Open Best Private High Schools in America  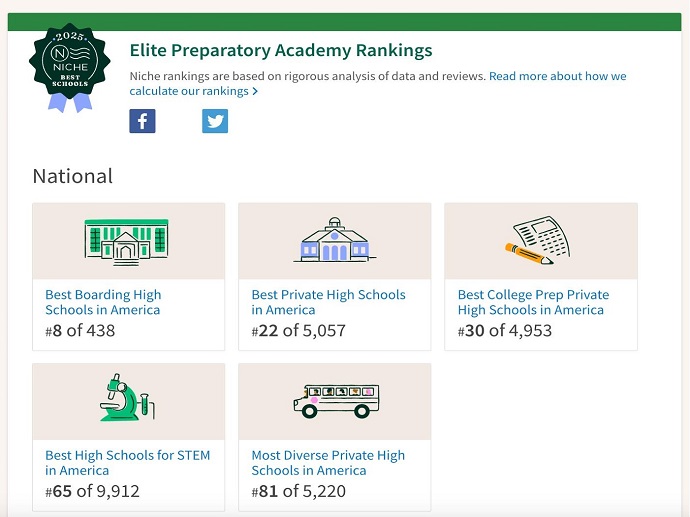328,302
